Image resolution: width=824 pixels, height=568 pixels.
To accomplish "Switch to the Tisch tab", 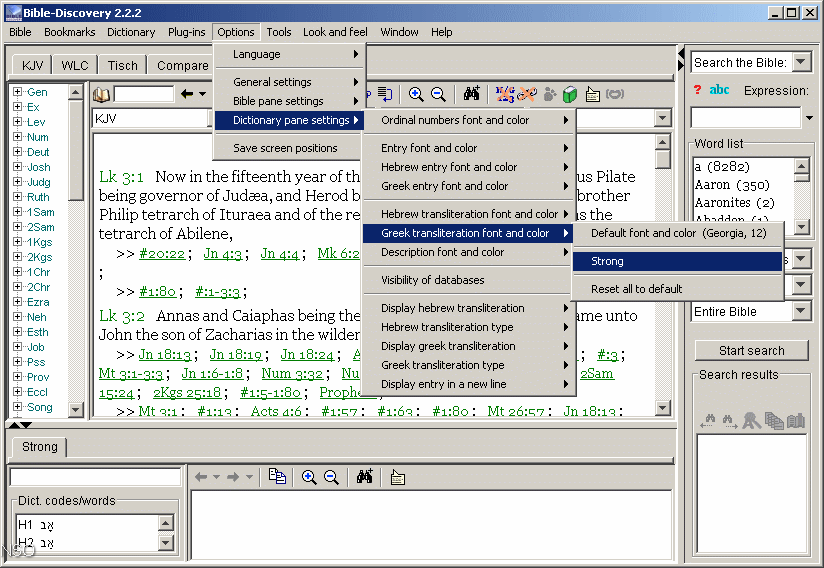I will point(122,65).
